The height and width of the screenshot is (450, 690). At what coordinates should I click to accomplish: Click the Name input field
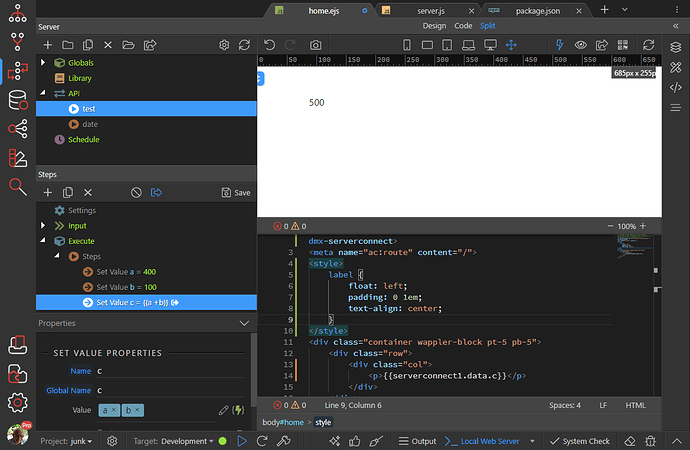coord(170,371)
